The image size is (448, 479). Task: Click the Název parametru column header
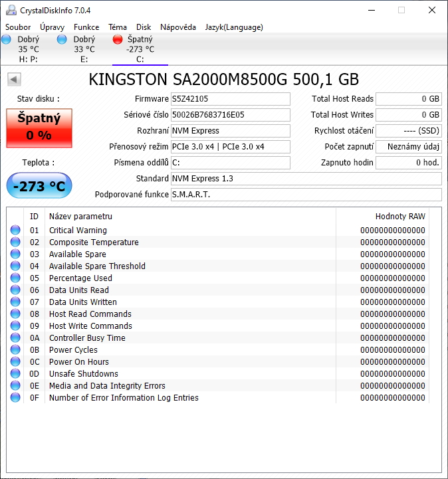click(190, 217)
